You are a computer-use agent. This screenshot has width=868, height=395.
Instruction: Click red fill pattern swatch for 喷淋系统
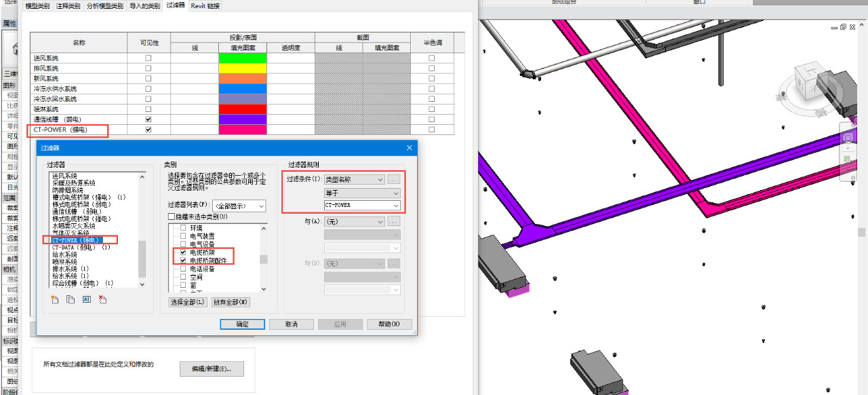(243, 109)
